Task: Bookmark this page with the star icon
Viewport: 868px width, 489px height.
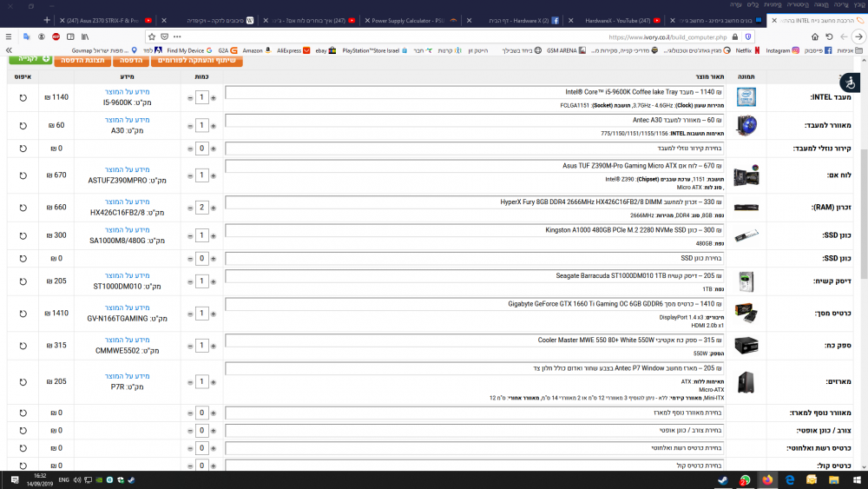Action: pyautogui.click(x=152, y=36)
